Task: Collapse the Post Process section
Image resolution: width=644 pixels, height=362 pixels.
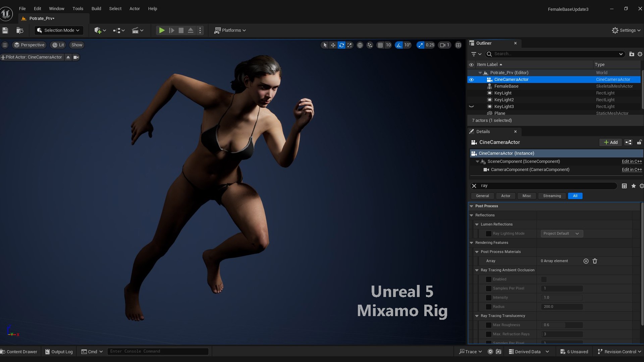Action: click(x=472, y=206)
